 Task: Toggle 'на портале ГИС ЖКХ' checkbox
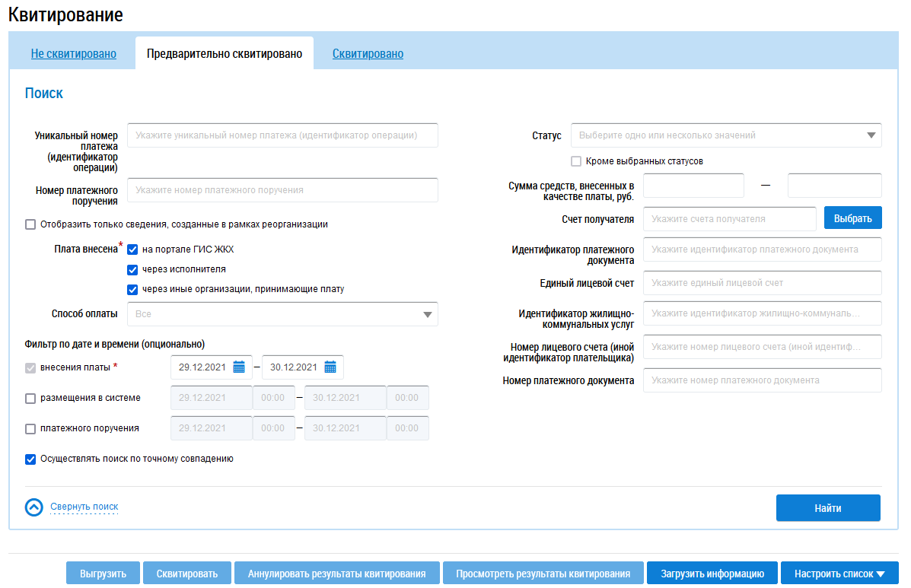click(x=132, y=250)
